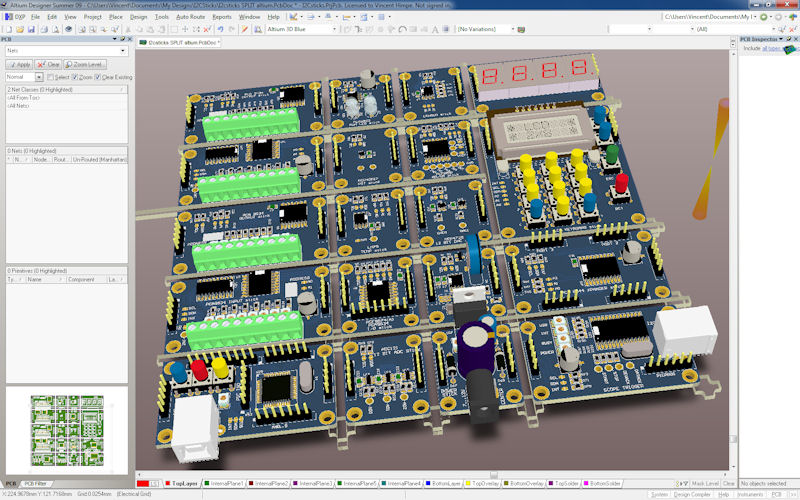Save the document with floppy icon
Image resolution: width=800 pixels, height=500 pixels.
click(31, 30)
